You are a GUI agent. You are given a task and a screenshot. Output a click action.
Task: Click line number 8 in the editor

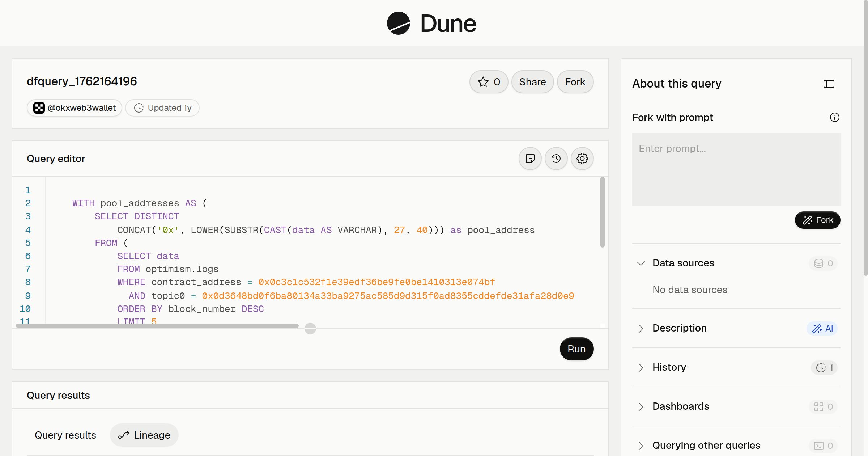click(28, 282)
